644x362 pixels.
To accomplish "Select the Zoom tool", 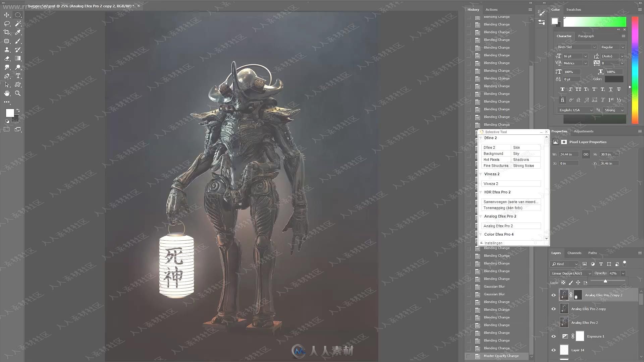I will click(18, 94).
